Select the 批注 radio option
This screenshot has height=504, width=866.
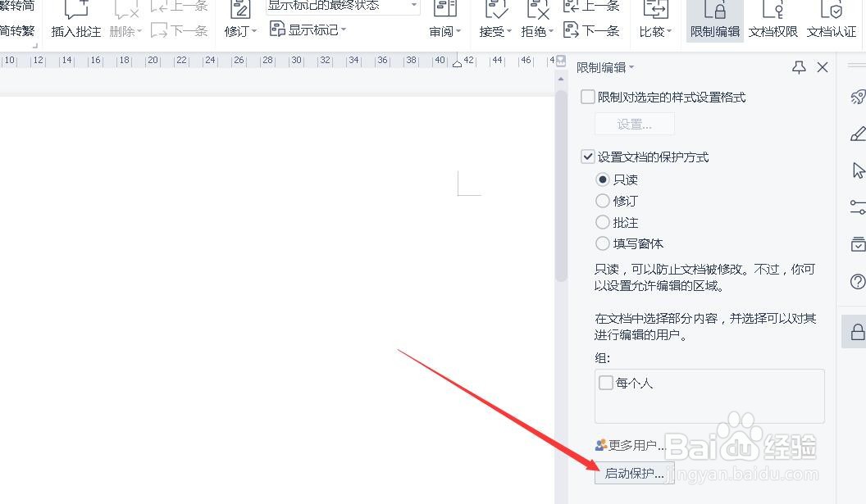click(603, 222)
